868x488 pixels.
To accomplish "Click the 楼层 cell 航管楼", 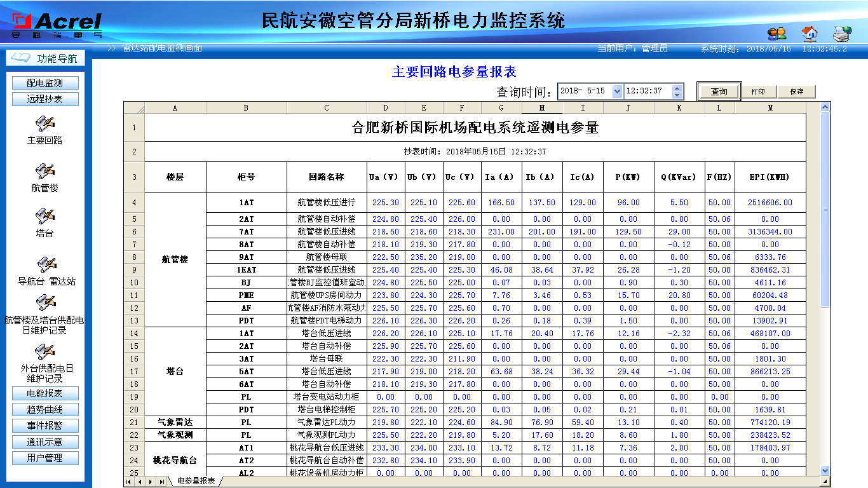I will click(175, 259).
